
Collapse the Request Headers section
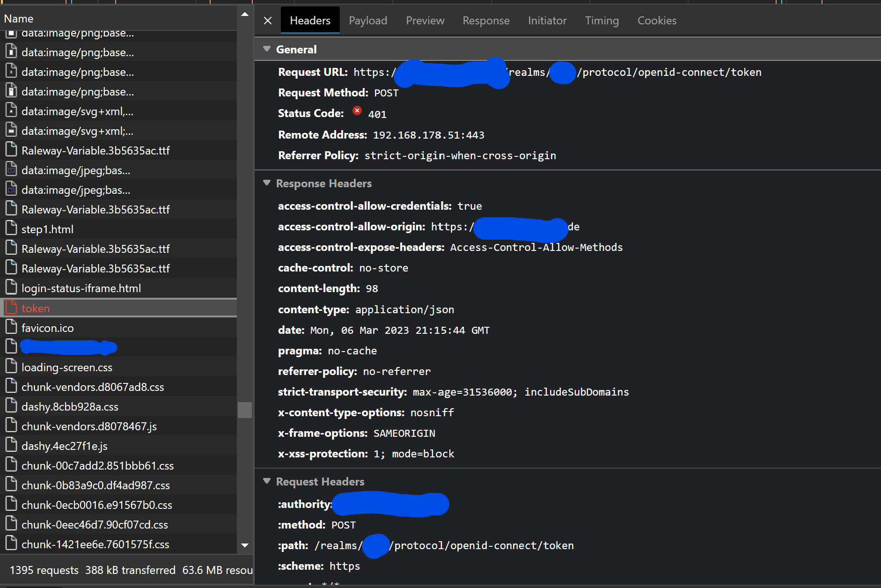(x=267, y=481)
